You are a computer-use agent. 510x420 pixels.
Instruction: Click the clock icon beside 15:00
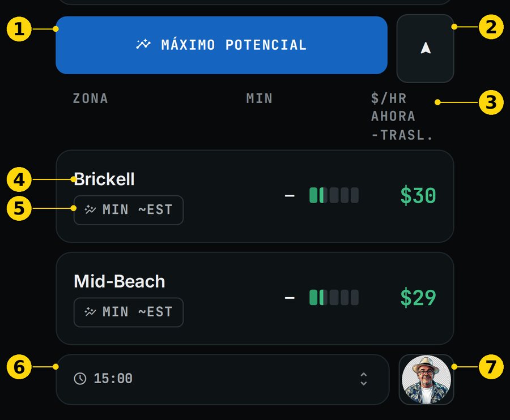(80, 379)
